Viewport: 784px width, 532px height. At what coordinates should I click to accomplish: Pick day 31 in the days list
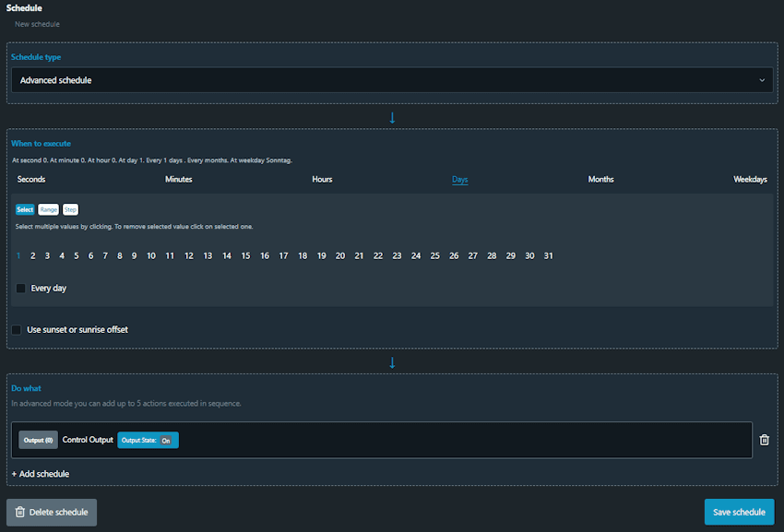(548, 255)
